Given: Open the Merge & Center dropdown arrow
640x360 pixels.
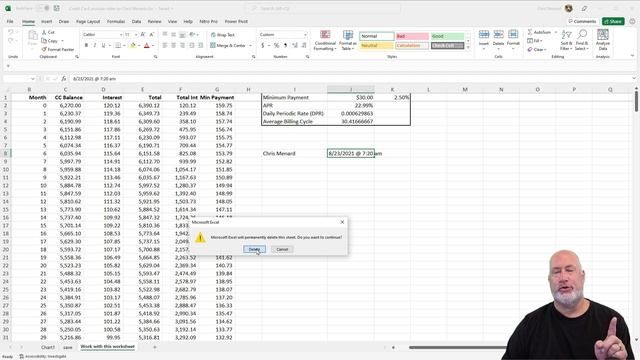Looking at the screenshot, I should click(x=250, y=45).
